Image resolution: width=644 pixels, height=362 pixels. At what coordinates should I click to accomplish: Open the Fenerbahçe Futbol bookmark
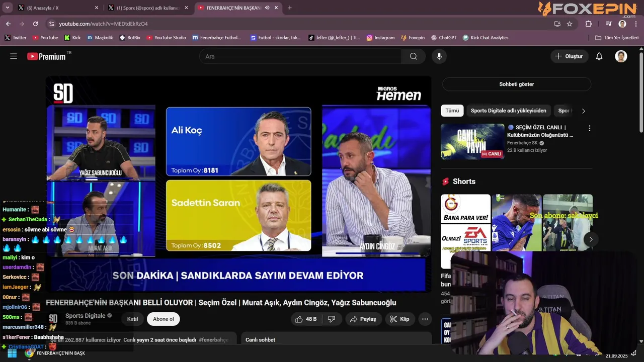pos(217,38)
